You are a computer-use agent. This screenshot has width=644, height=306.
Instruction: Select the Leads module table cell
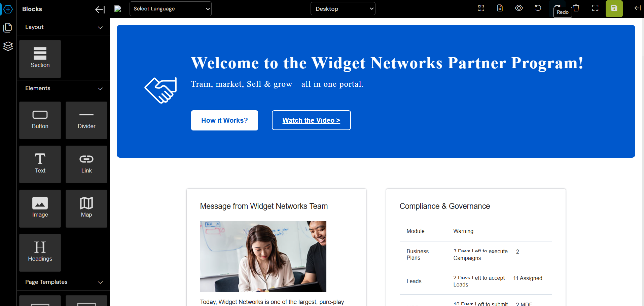point(414,281)
